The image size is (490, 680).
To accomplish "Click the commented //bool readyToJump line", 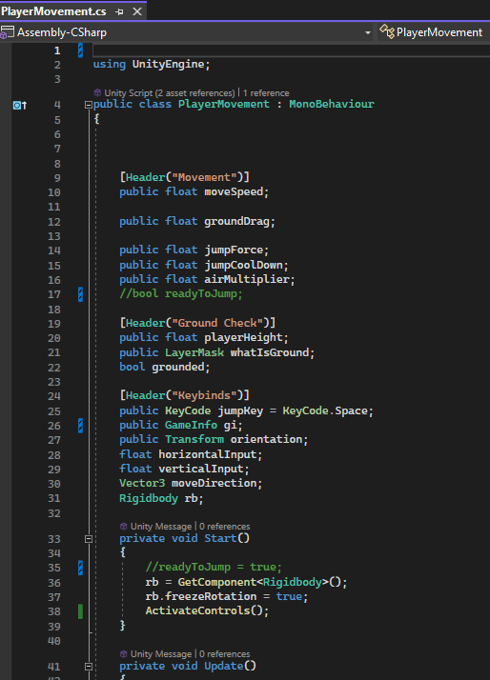I will (x=181, y=294).
